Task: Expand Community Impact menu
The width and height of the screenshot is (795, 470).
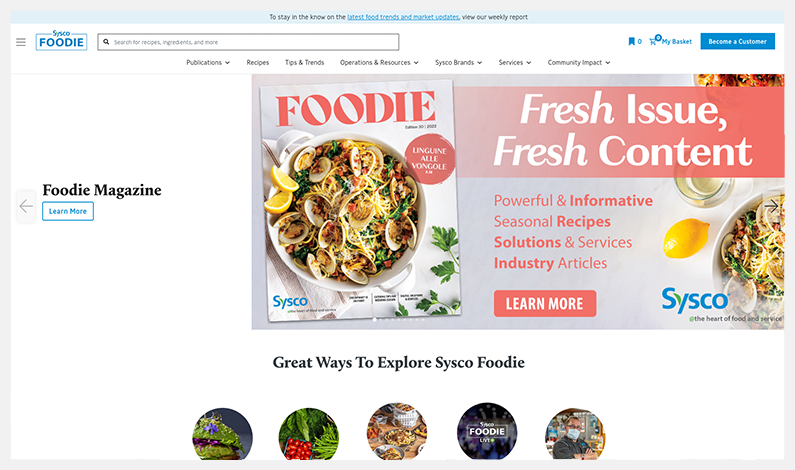Action: (x=579, y=63)
